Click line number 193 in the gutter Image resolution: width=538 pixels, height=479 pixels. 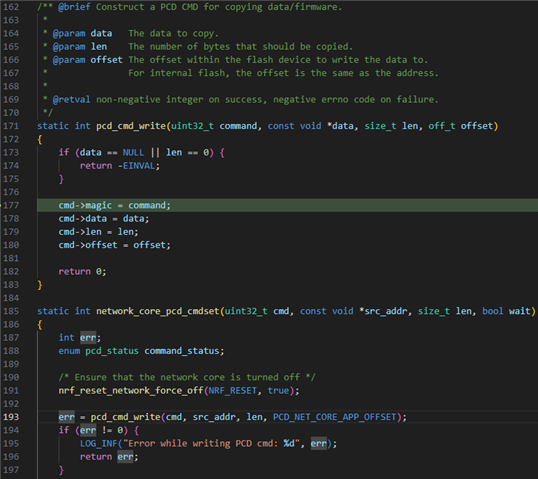coord(11,417)
